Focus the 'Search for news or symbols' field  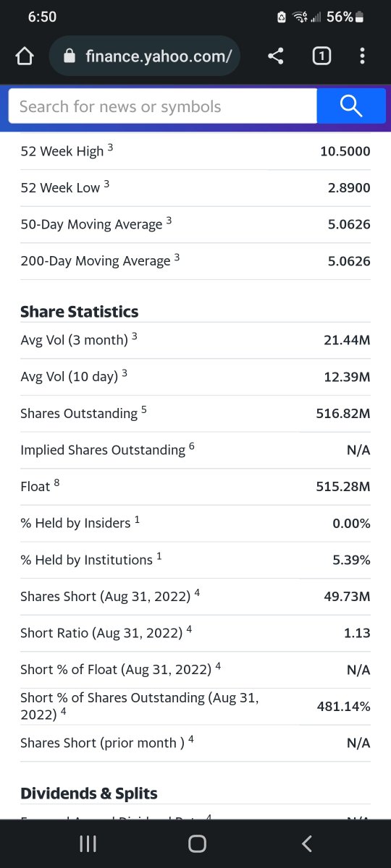(x=163, y=106)
